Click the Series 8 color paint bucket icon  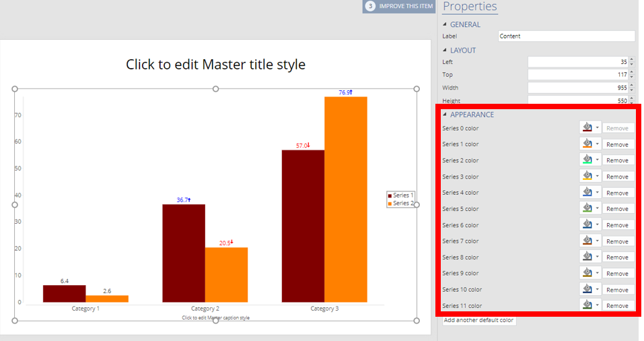click(x=587, y=257)
